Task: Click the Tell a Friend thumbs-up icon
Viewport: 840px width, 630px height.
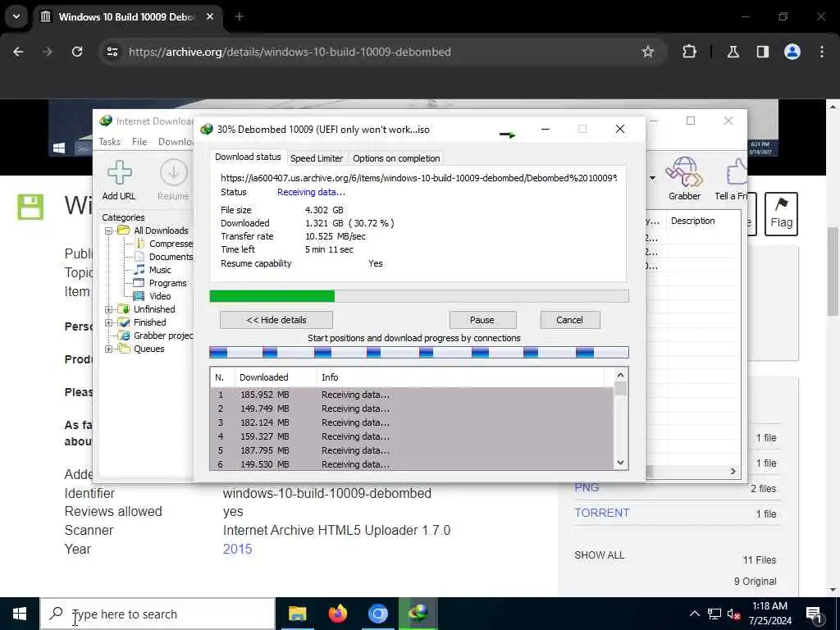Action: click(737, 173)
